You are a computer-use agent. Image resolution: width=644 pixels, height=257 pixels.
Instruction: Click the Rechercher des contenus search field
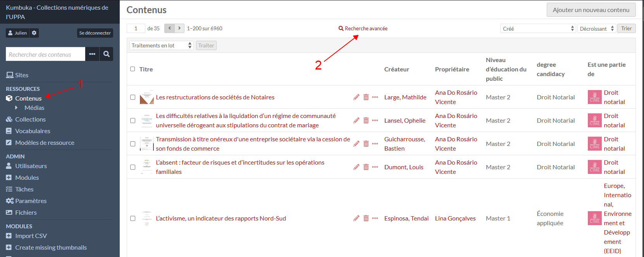(45, 54)
